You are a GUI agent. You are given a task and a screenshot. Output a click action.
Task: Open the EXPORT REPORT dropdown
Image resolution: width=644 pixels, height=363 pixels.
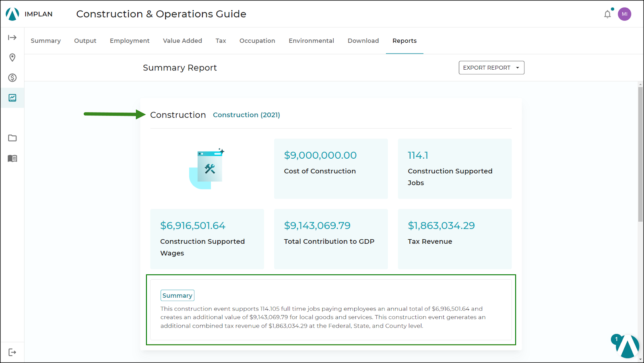tap(491, 67)
